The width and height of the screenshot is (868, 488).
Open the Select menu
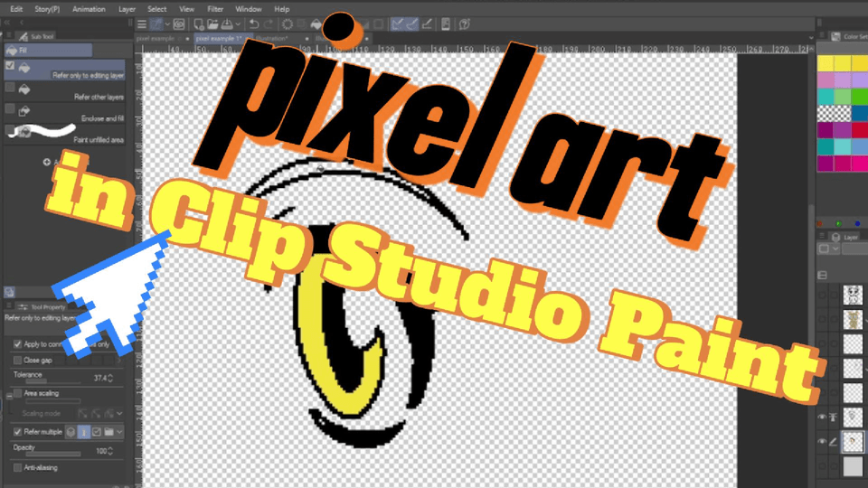[156, 9]
